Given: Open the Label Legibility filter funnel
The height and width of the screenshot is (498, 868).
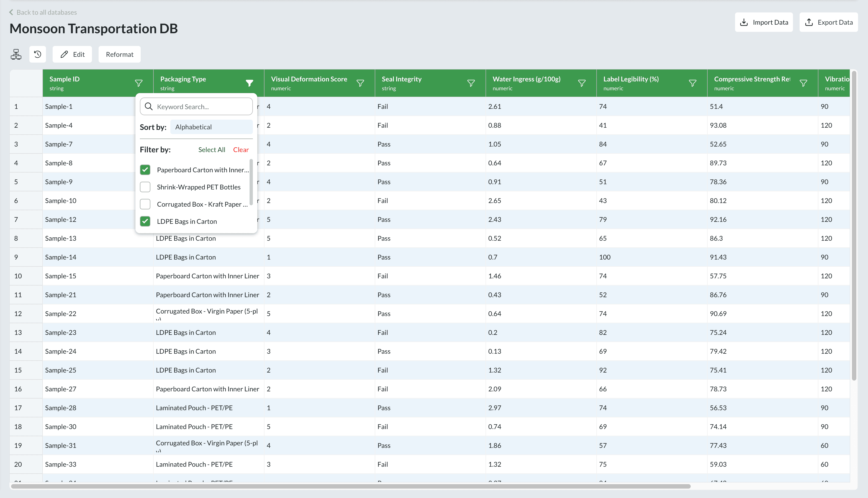Looking at the screenshot, I should pyautogui.click(x=693, y=83).
